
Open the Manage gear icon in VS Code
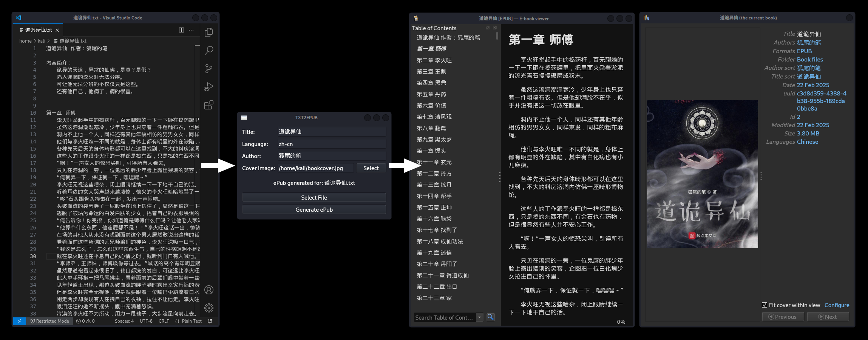pyautogui.click(x=209, y=308)
